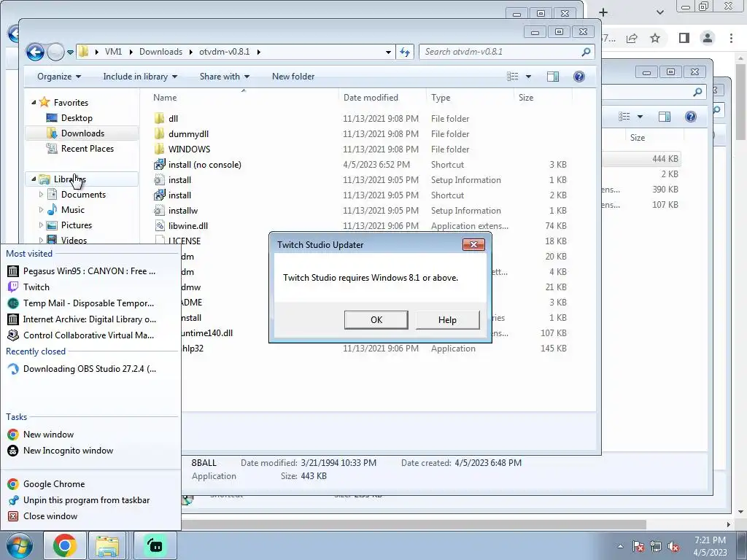Click the forward navigation arrow in Explorer
Image resolution: width=747 pixels, height=560 pixels.
55,52
